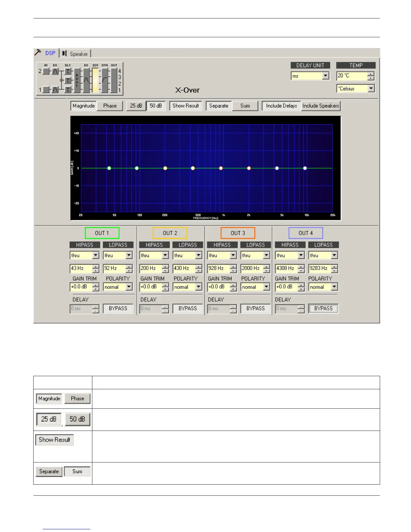Viewport: 411px width, 532px height.
Task: Click input 2 block in signal diagram
Action: [46, 71]
